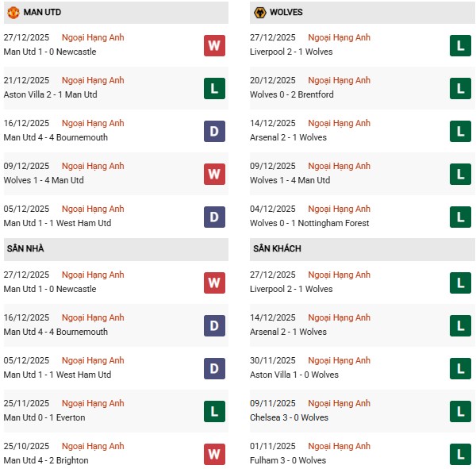Open the Ngoại Hạng Anh link dated 20/12/2025
The height and width of the screenshot is (469, 476).
pos(339,81)
